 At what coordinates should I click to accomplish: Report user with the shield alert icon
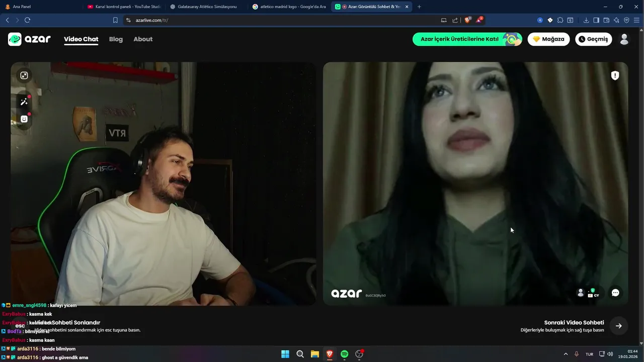pyautogui.click(x=615, y=75)
